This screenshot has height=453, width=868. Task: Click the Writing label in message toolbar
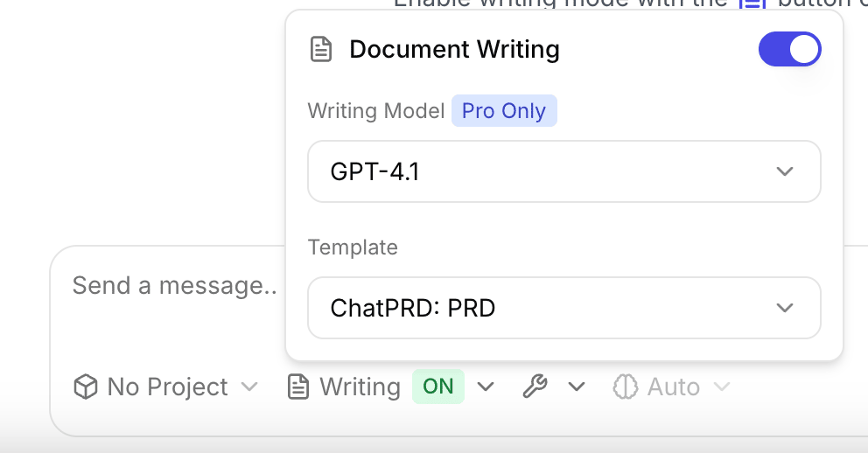[360, 387]
